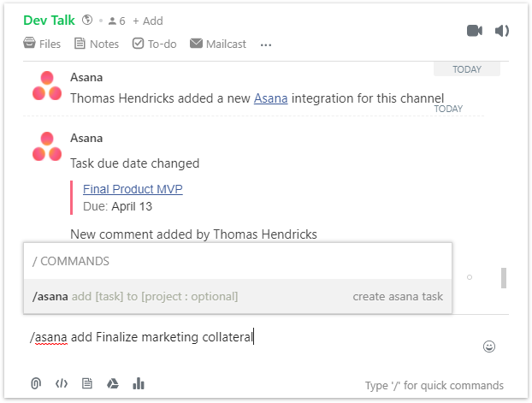Open the emoji picker smiley icon

pyautogui.click(x=489, y=347)
